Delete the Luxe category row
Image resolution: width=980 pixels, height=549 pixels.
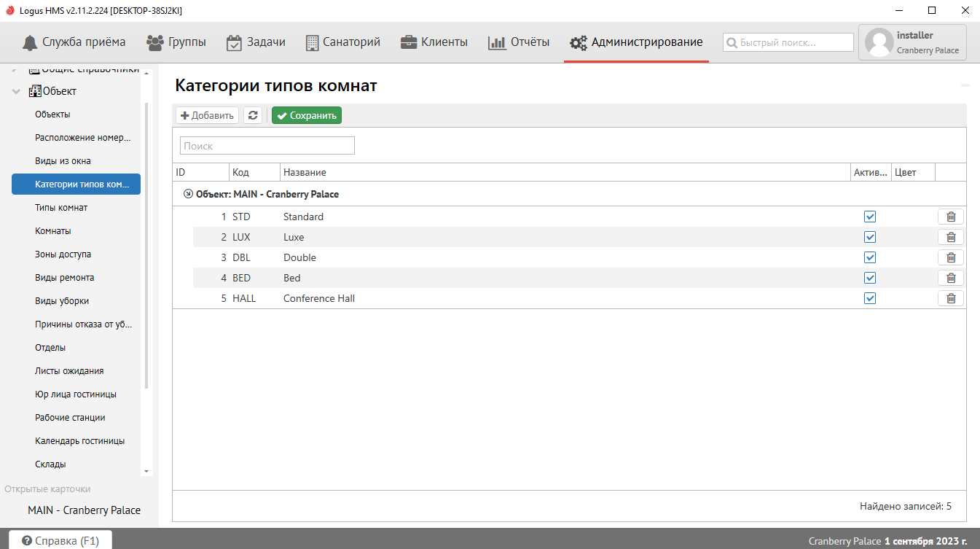pos(950,237)
